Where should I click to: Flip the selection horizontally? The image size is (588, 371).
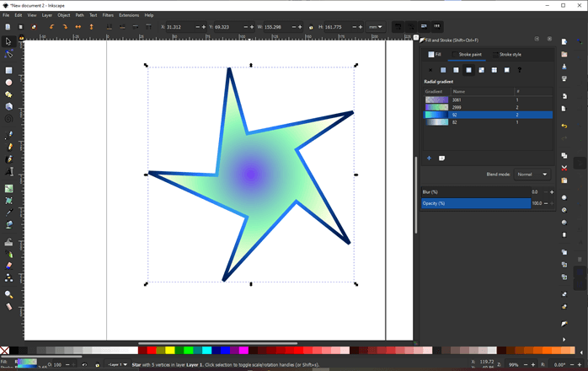coord(78,27)
